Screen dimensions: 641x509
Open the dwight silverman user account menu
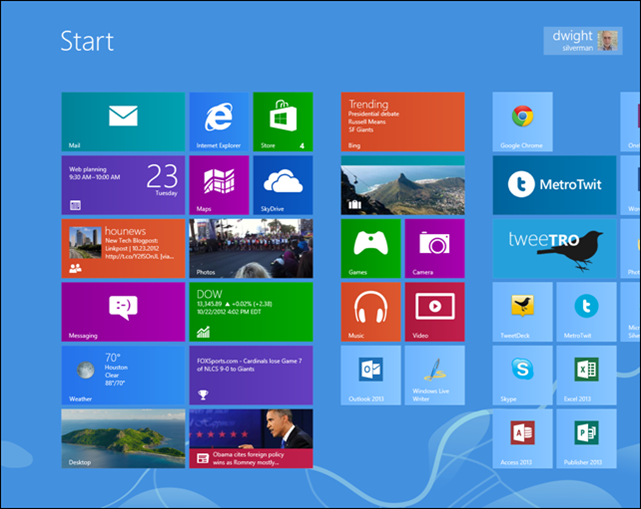[583, 41]
